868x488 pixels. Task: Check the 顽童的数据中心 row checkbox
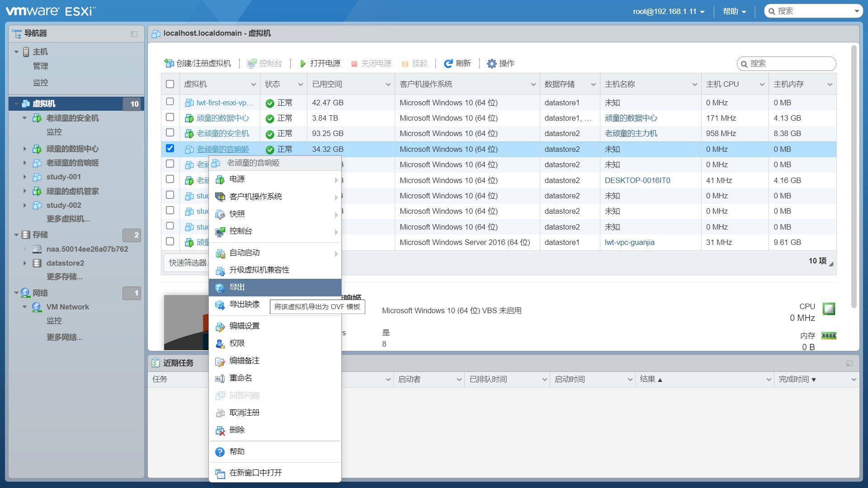pos(170,117)
